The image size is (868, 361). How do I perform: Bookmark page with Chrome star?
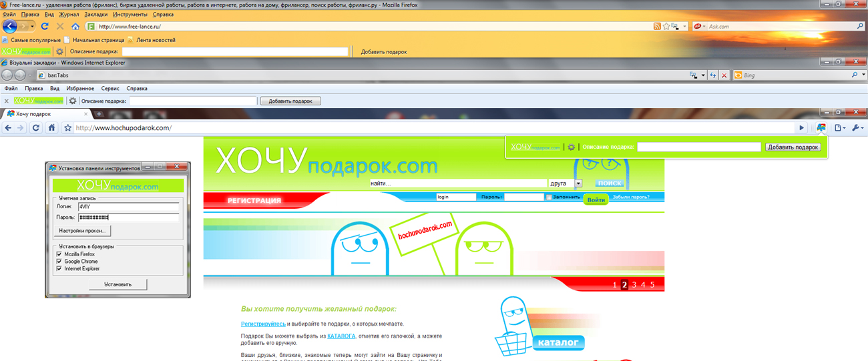click(67, 127)
